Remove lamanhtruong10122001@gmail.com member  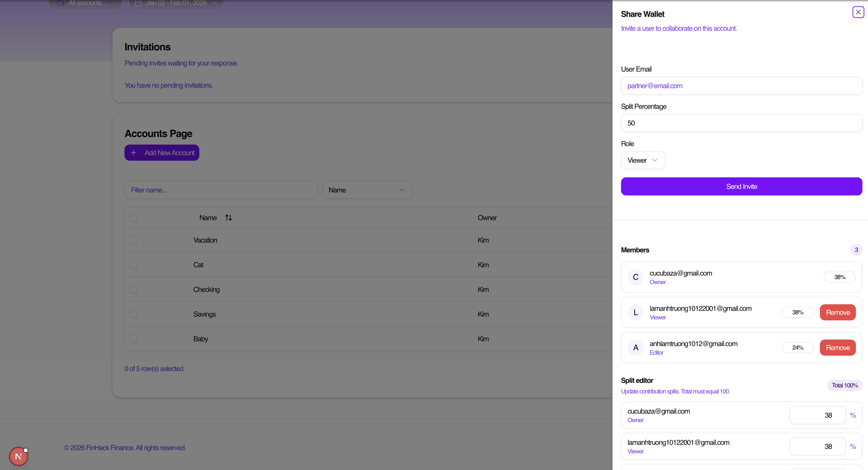(837, 312)
